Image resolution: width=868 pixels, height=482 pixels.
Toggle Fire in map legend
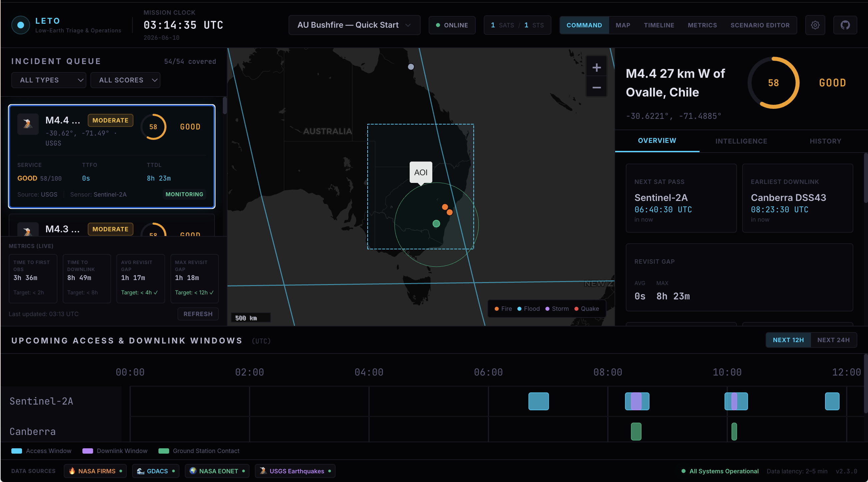pyautogui.click(x=503, y=308)
